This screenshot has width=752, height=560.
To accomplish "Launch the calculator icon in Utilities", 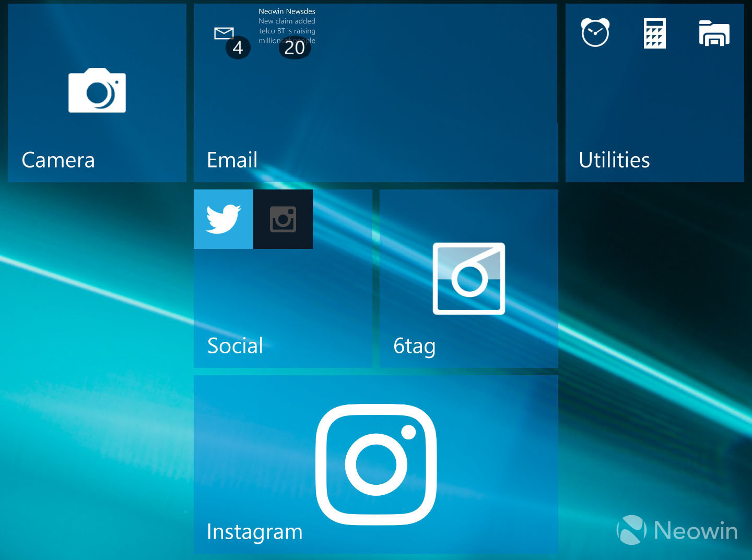I will pyautogui.click(x=655, y=33).
